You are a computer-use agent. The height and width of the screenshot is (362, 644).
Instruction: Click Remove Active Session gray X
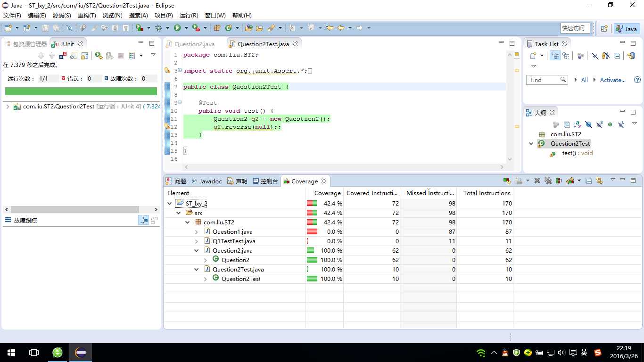coord(537,181)
